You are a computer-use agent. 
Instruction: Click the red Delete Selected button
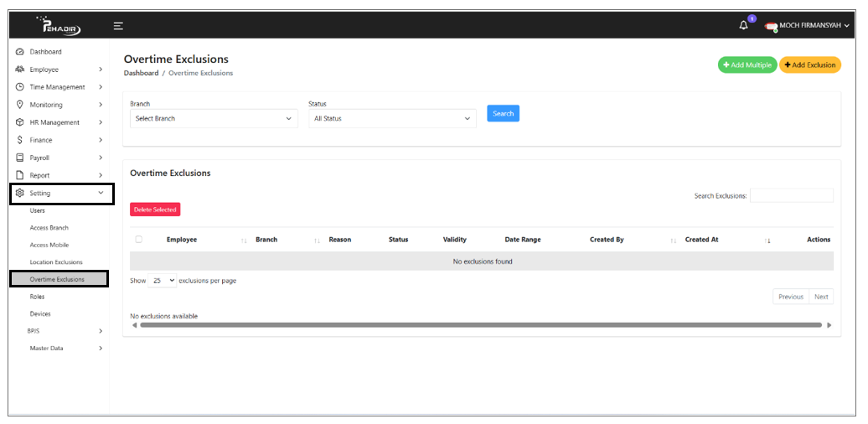pos(155,209)
